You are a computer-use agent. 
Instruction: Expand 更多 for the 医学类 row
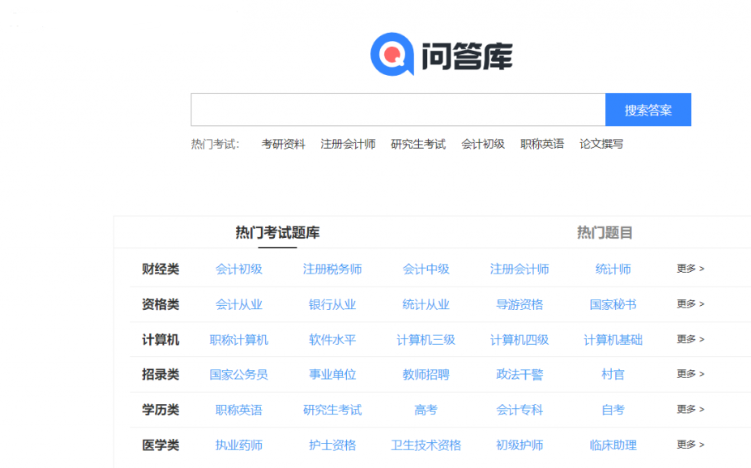pyautogui.click(x=690, y=445)
